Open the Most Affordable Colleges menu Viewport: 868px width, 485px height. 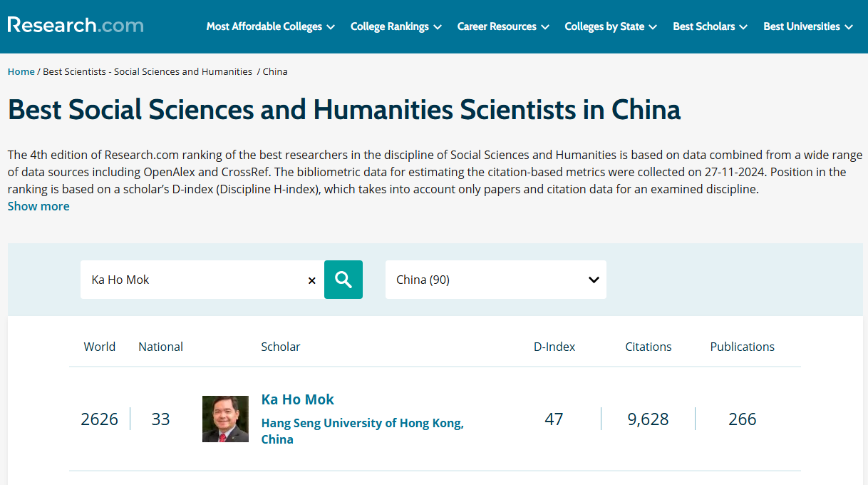pos(270,26)
